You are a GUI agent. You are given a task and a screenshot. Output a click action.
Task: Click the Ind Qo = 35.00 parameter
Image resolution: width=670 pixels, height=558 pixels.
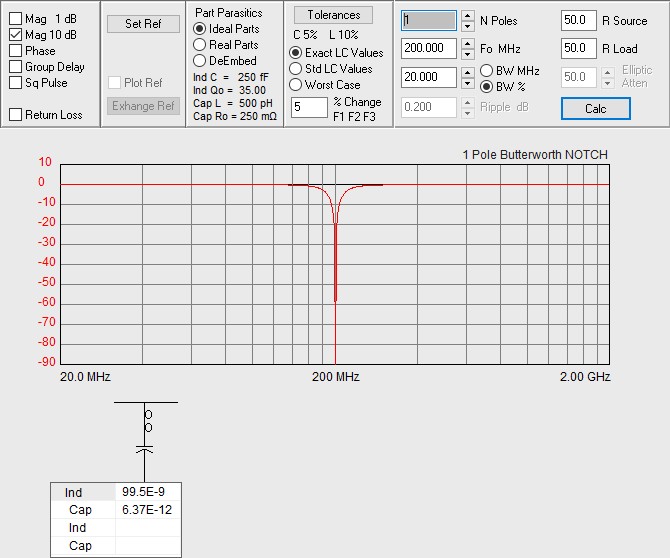(229, 90)
